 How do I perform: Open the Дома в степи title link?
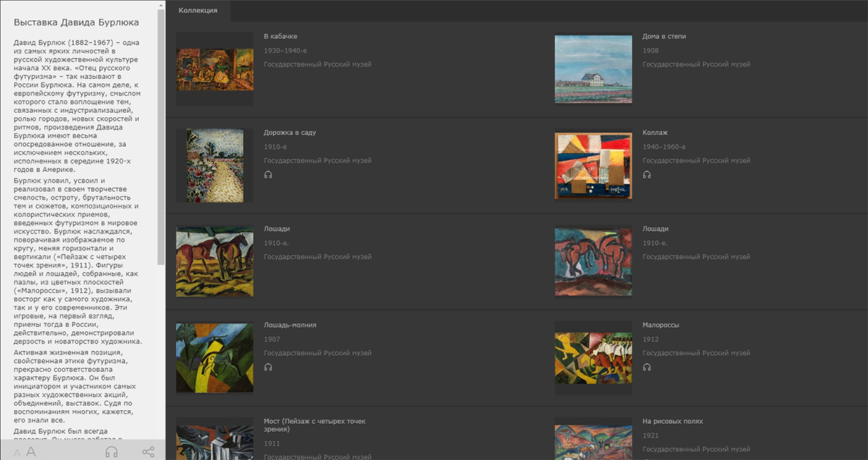click(x=664, y=36)
